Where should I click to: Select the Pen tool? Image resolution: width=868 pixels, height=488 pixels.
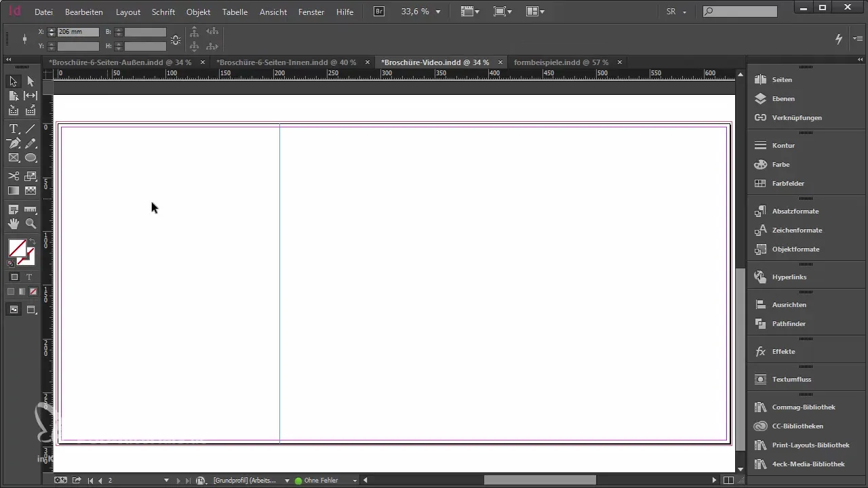tap(14, 143)
